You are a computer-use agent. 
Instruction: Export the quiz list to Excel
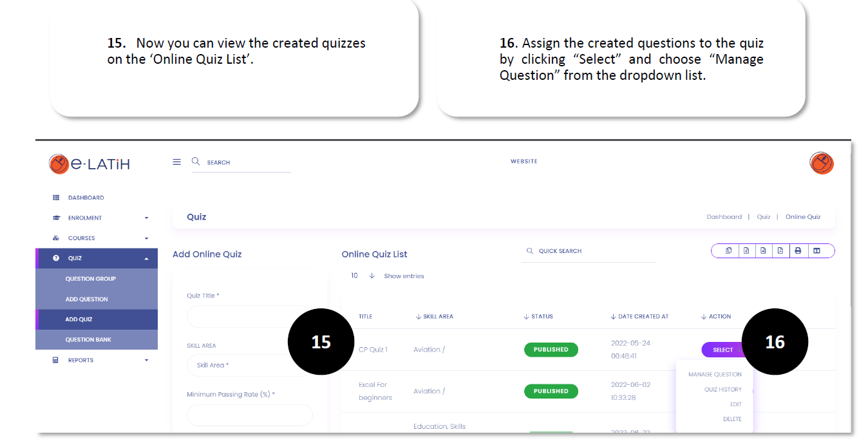click(x=746, y=250)
